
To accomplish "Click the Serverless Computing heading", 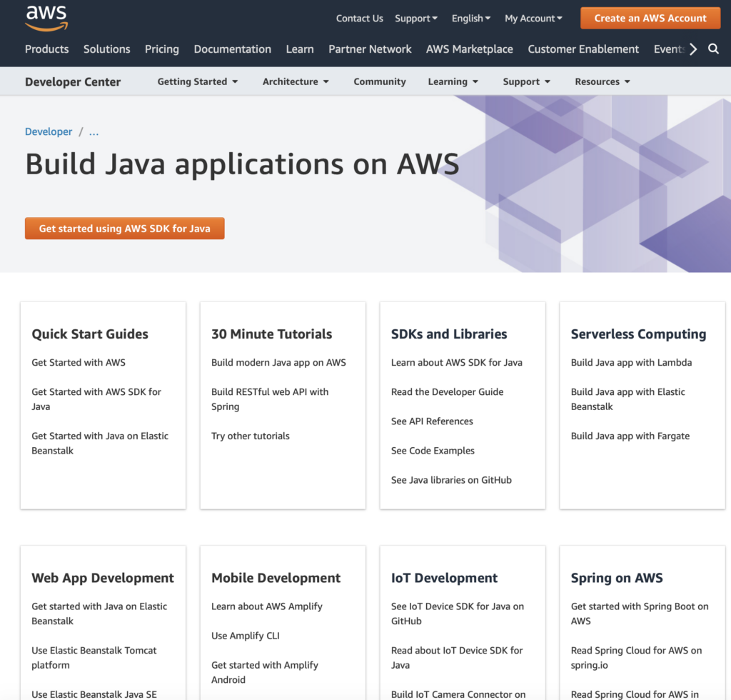I will (x=638, y=334).
